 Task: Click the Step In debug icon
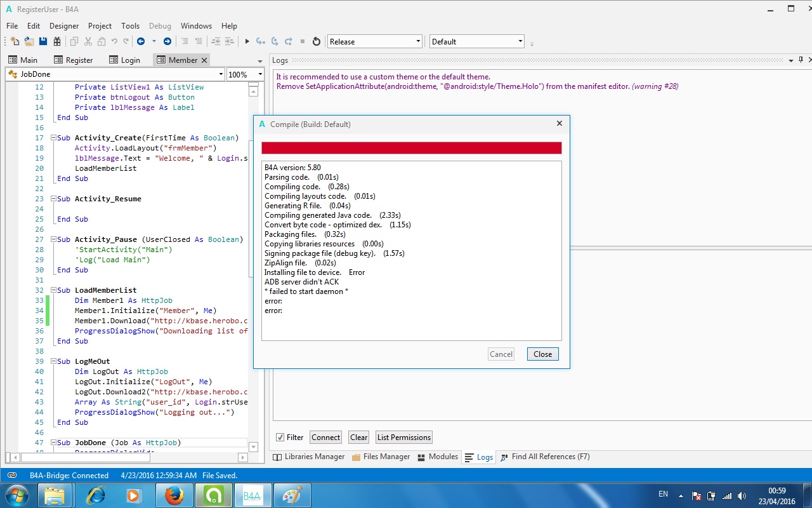261,41
